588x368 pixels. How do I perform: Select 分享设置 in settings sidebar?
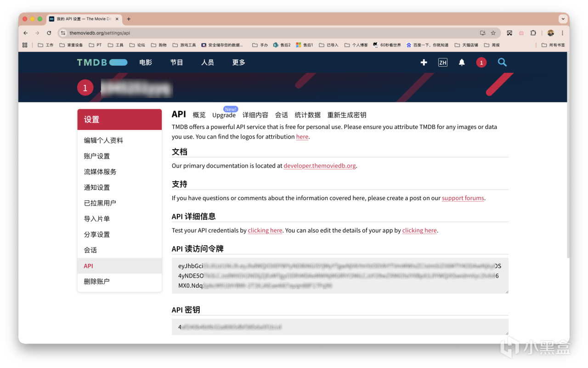point(119,234)
